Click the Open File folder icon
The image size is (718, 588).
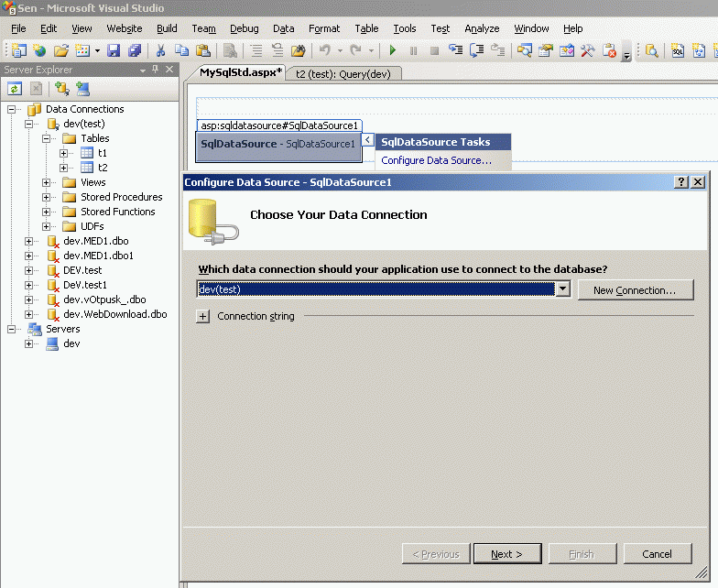(x=60, y=50)
